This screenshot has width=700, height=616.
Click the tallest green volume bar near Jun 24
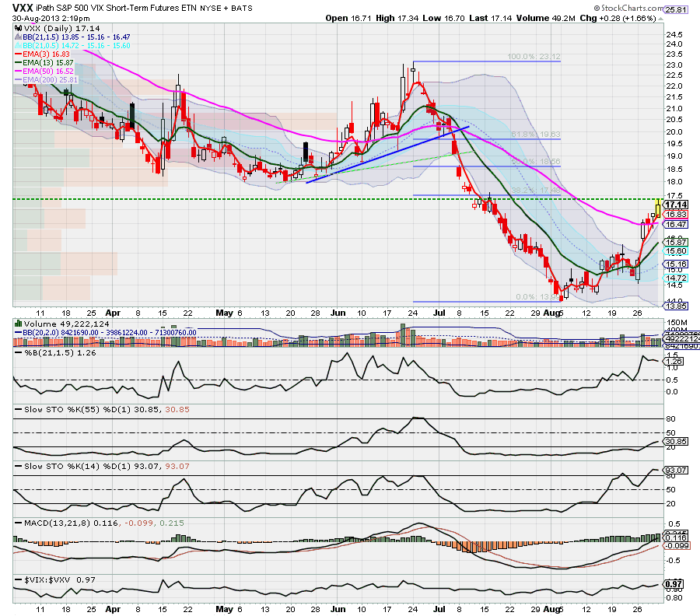pyautogui.click(x=403, y=335)
